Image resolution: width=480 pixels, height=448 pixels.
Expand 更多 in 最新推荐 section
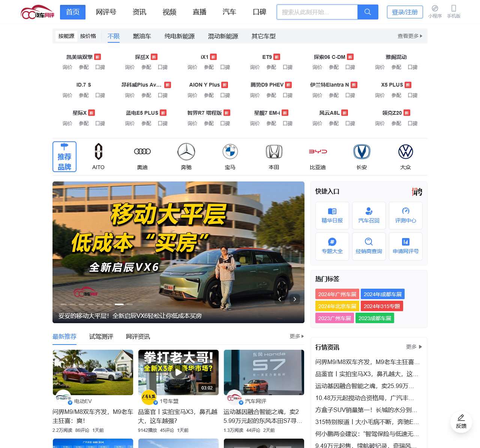297,336
